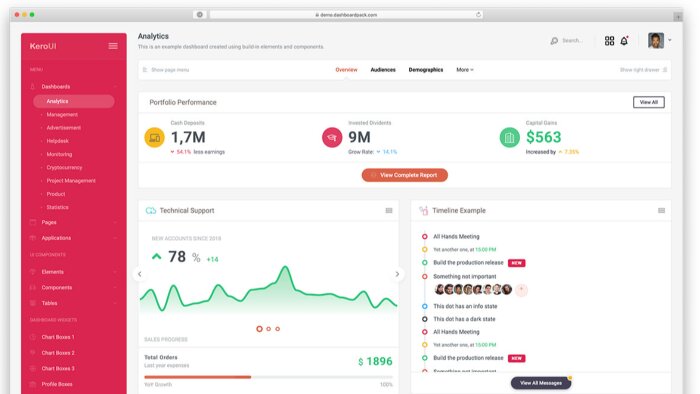
Task: Click the add avatar plus circle
Action: (x=521, y=290)
